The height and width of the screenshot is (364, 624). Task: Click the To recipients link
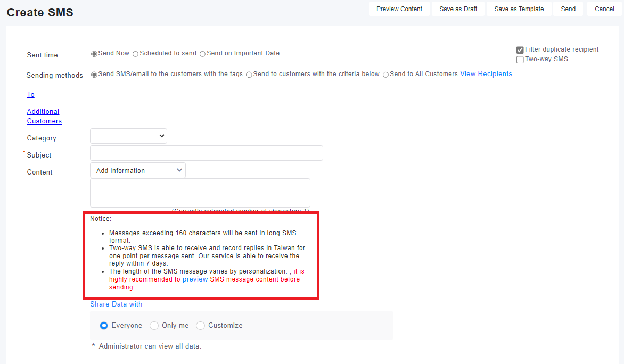pos(31,94)
